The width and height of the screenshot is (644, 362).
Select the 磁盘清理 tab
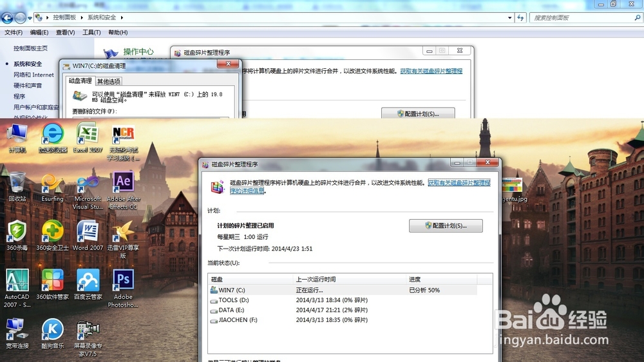click(80, 81)
